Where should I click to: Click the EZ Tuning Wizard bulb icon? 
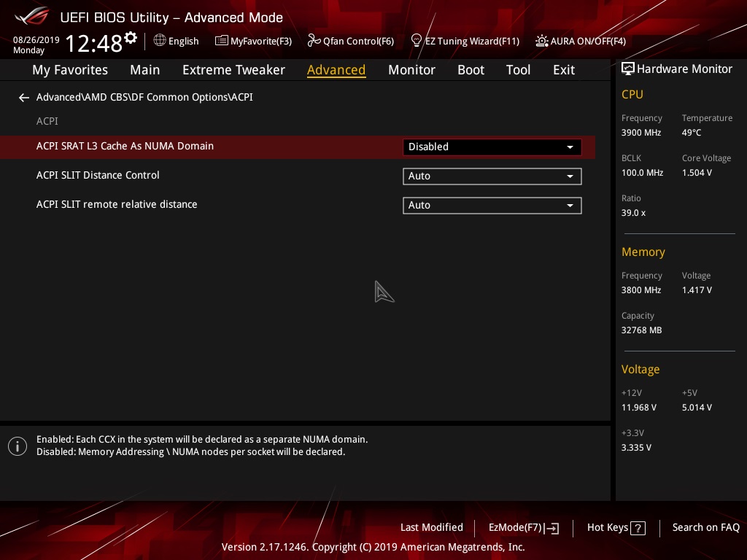coord(416,41)
